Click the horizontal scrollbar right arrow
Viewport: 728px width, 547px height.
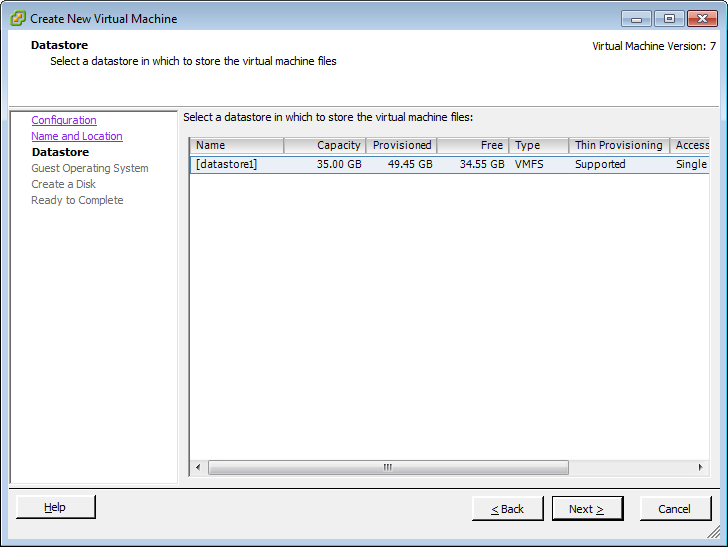pos(701,467)
